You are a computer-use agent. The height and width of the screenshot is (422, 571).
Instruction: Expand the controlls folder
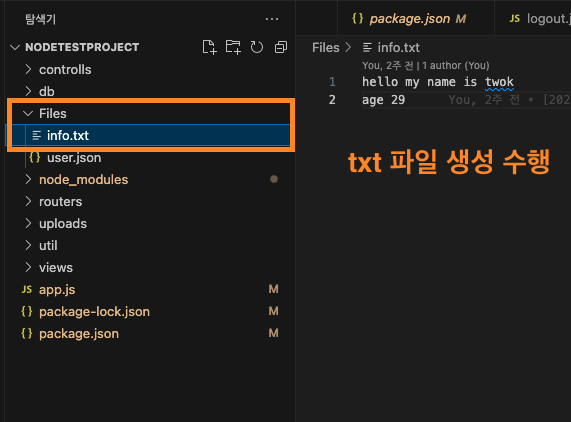[28, 69]
